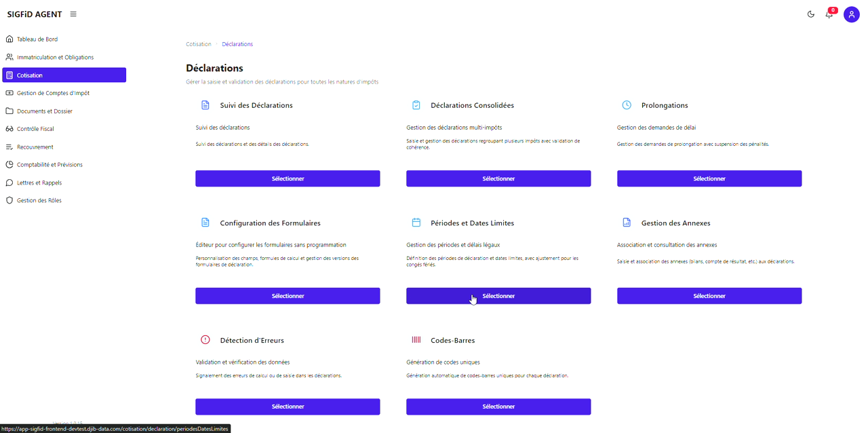
Task: Open Tableau de Bord in sidebar
Action: click(37, 39)
